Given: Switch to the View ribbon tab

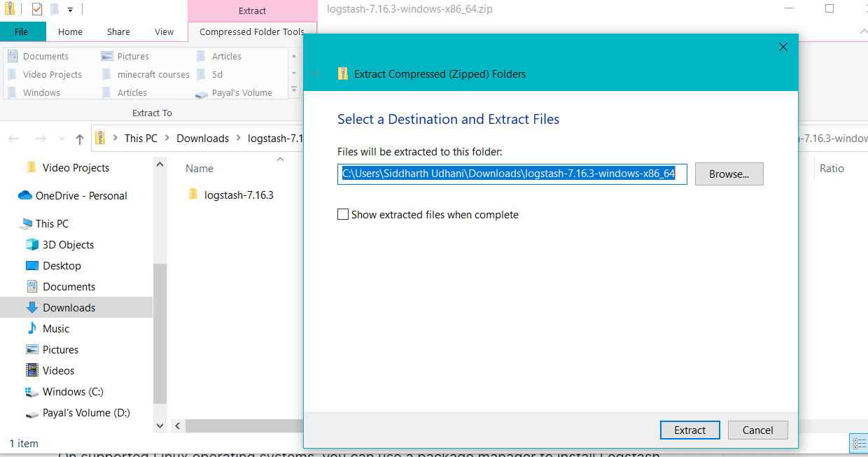Looking at the screenshot, I should pos(164,31).
